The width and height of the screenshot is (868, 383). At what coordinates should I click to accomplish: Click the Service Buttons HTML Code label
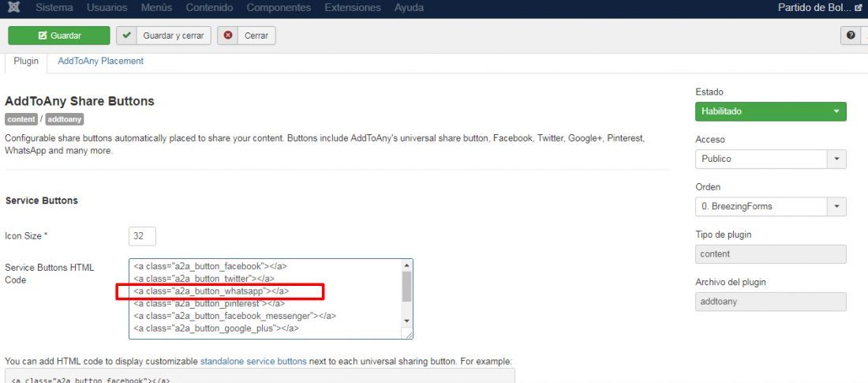pos(50,274)
